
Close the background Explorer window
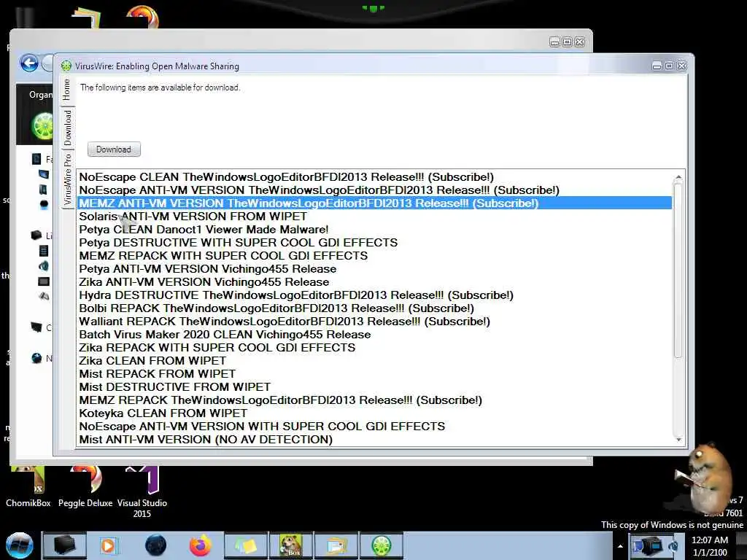[x=580, y=42]
